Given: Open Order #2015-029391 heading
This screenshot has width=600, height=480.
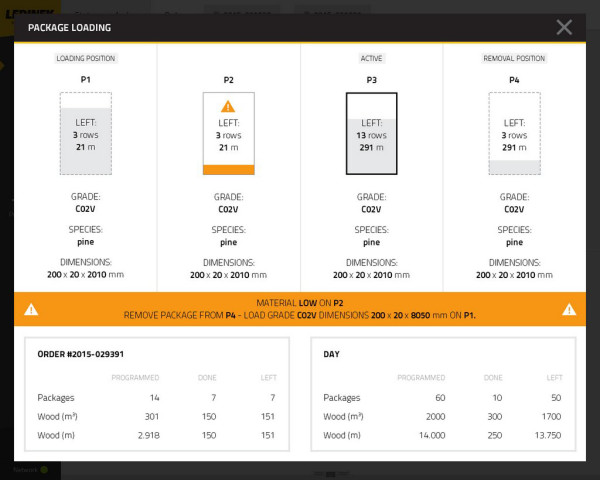Looking at the screenshot, I should pyautogui.click(x=80, y=354).
